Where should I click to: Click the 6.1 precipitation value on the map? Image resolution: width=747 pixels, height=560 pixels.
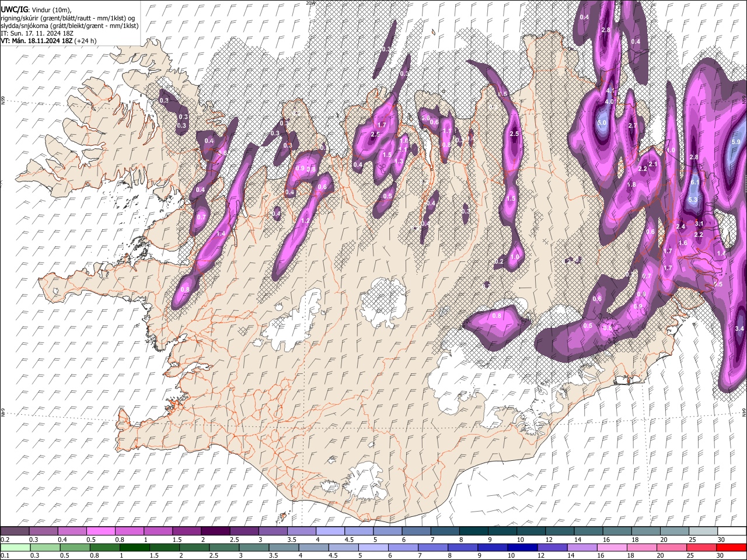click(x=694, y=182)
